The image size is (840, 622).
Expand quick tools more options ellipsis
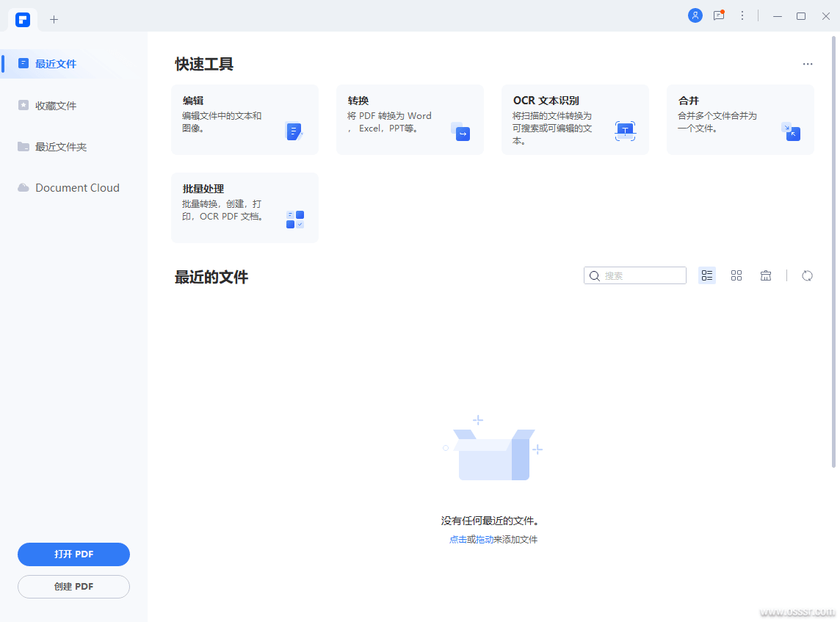coord(808,64)
